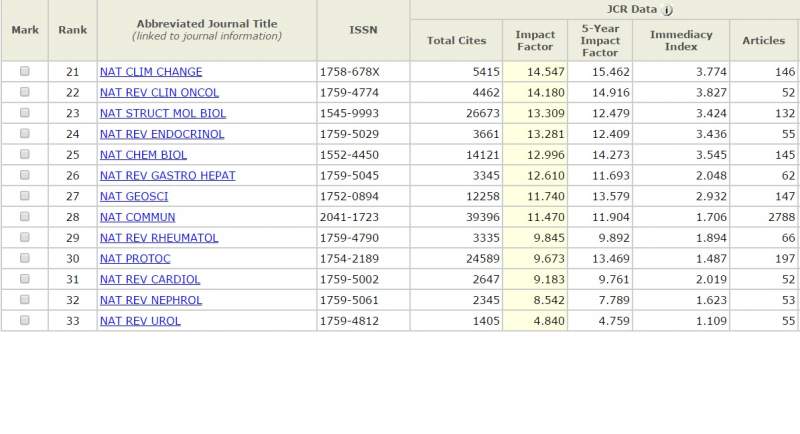
Task: Select articles count 2788
Action: (782, 217)
